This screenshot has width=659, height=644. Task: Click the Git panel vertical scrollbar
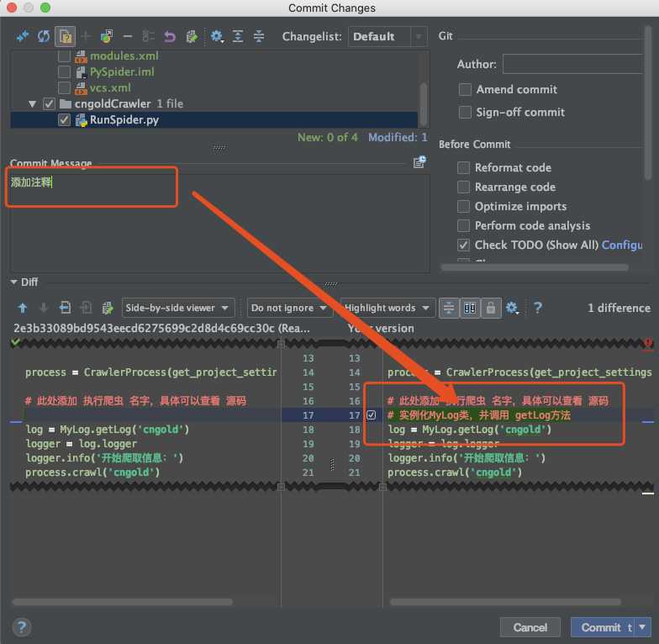(647, 103)
